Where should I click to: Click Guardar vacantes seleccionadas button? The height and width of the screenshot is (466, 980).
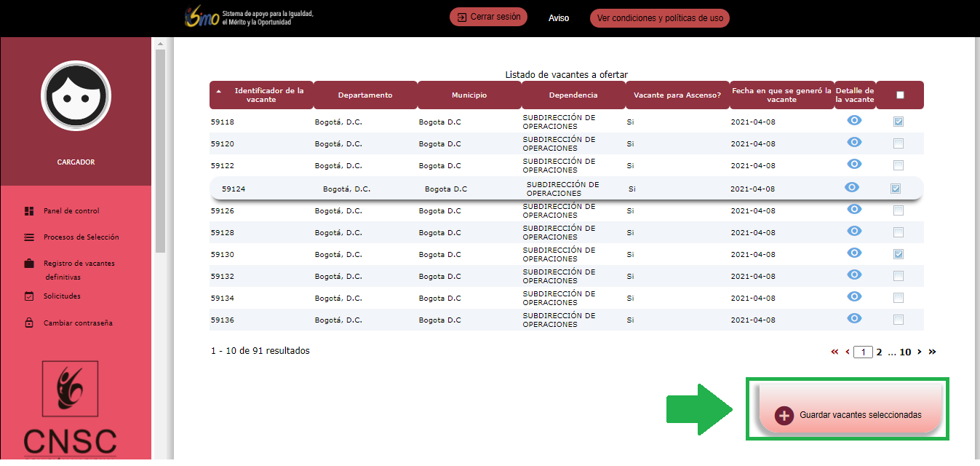850,415
